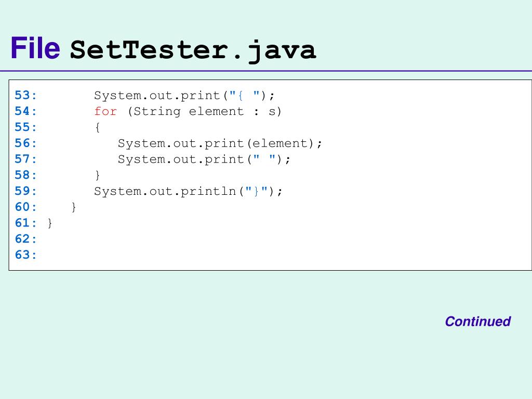Click line number 54
532x399 pixels.
pos(25,111)
